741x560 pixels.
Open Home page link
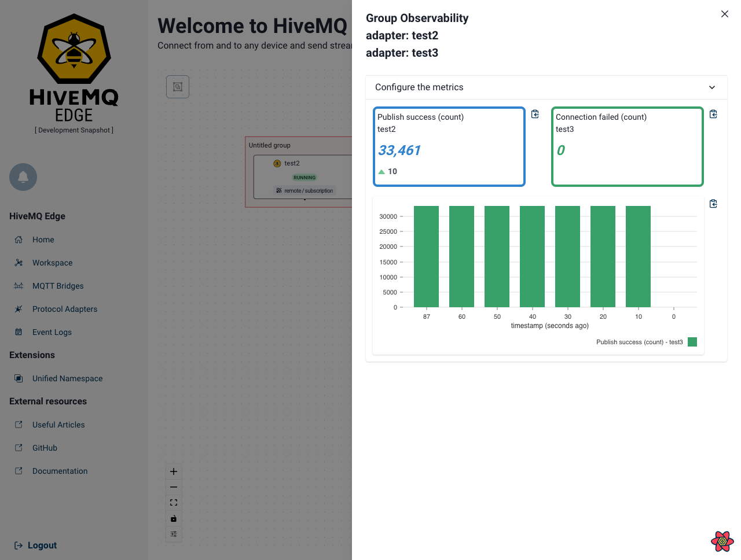[x=43, y=240]
